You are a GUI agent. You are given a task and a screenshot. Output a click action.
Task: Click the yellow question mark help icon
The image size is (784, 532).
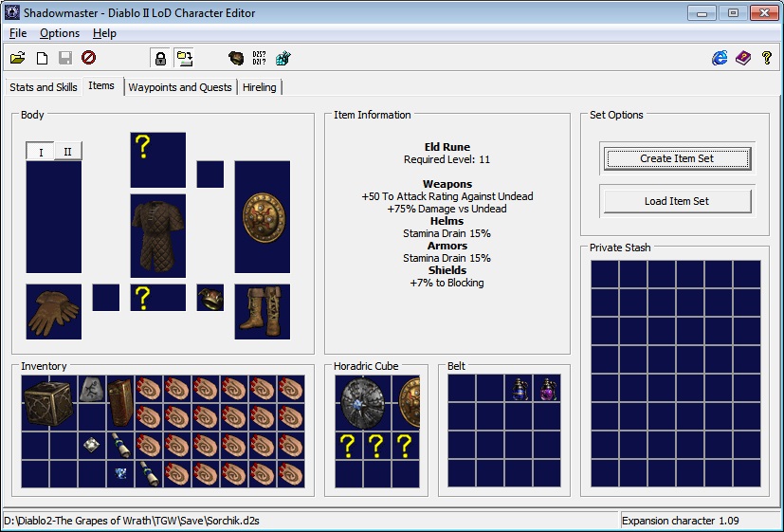[767, 59]
